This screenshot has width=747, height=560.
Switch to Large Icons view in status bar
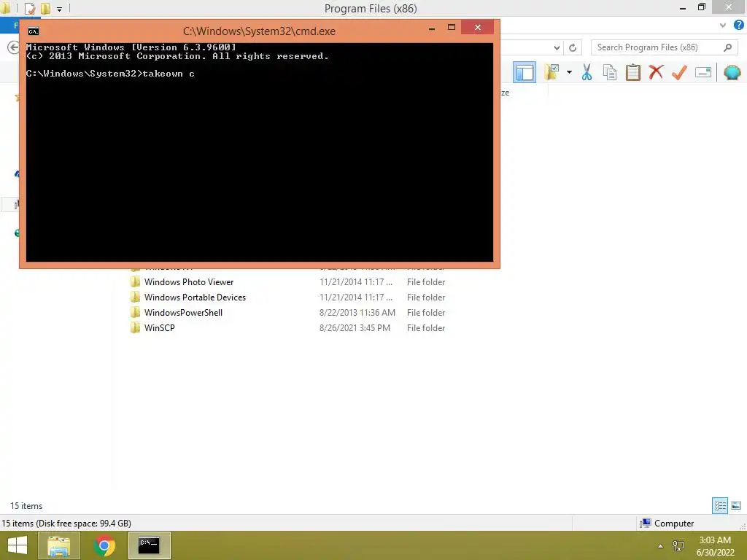tap(736, 505)
